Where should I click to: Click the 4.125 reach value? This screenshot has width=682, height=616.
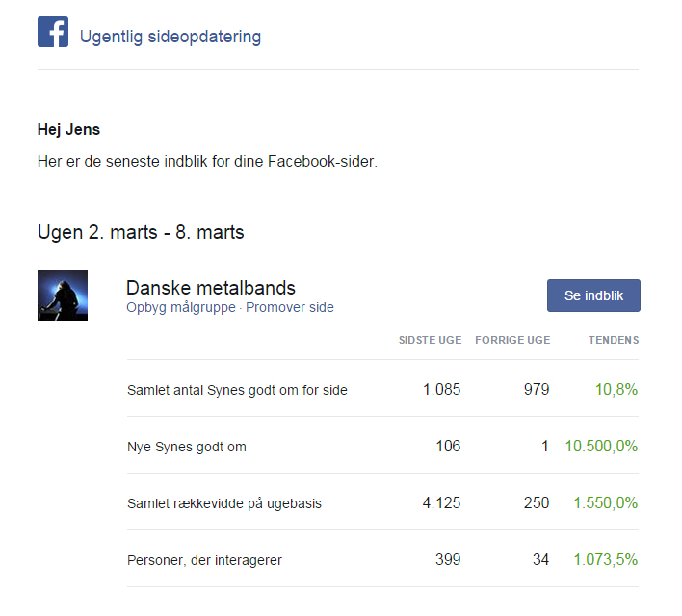coord(441,503)
